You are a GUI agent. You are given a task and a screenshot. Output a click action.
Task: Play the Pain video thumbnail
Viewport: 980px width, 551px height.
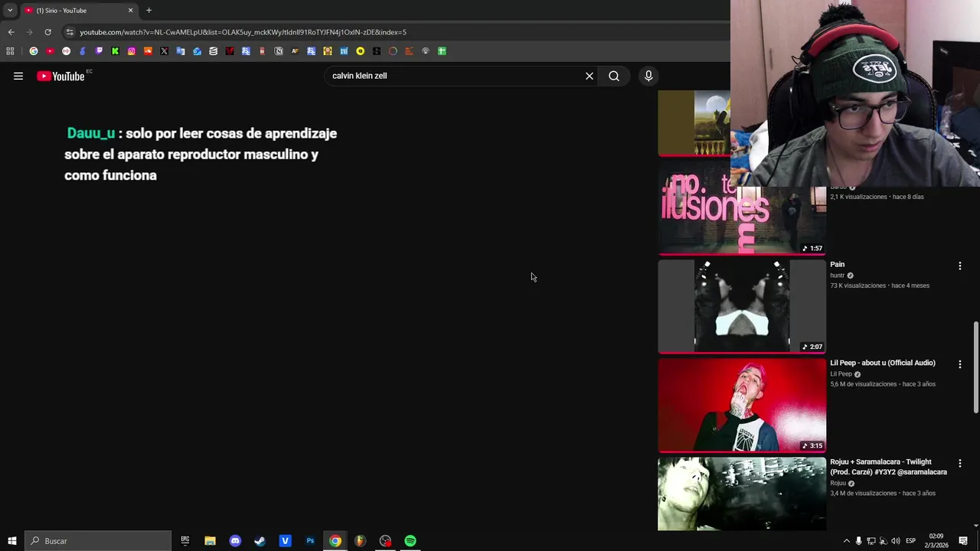coord(742,306)
